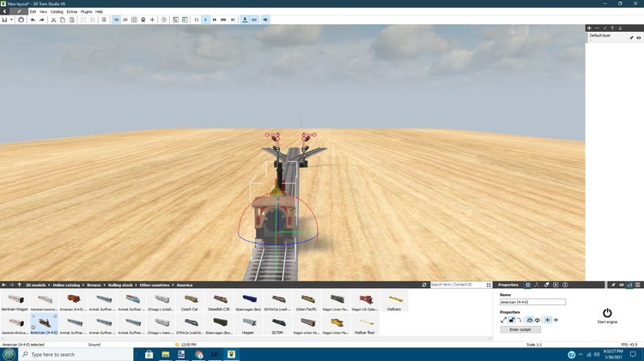Viewport: 644px width, 361px height.
Task: Click the redo arrow in toolbar
Action: 42,20
